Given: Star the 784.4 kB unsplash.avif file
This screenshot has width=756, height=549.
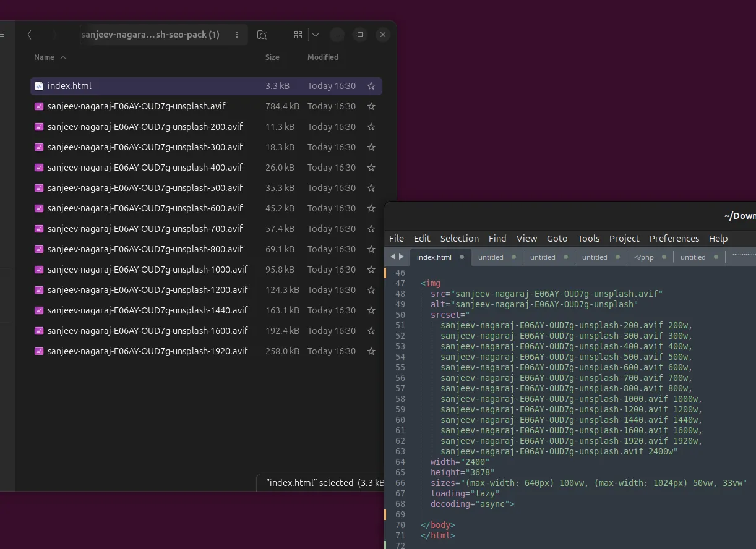Looking at the screenshot, I should tap(371, 106).
